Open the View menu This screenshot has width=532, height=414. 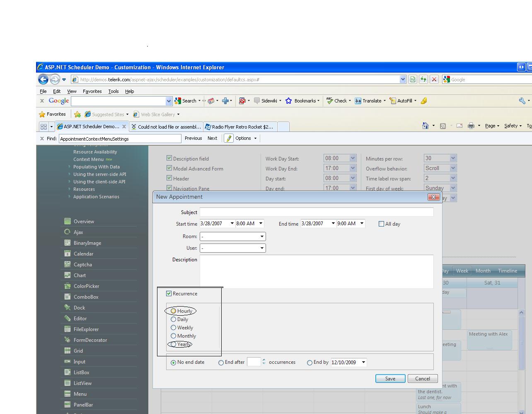point(72,91)
